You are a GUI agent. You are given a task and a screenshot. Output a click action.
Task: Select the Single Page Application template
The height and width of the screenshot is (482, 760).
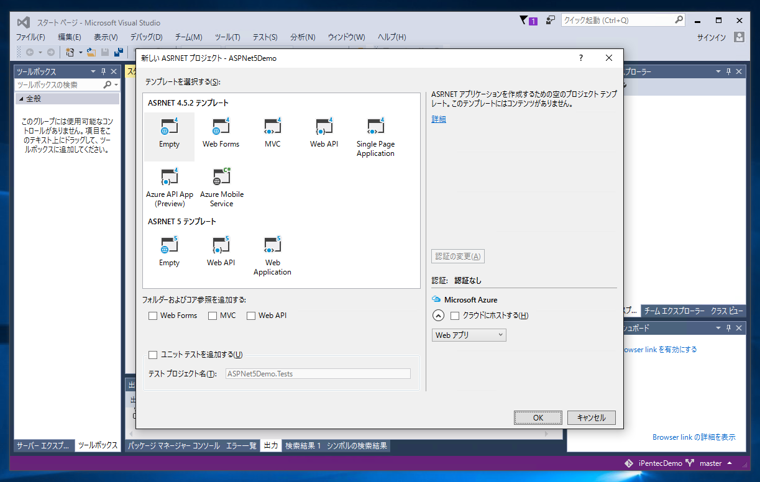click(376, 137)
